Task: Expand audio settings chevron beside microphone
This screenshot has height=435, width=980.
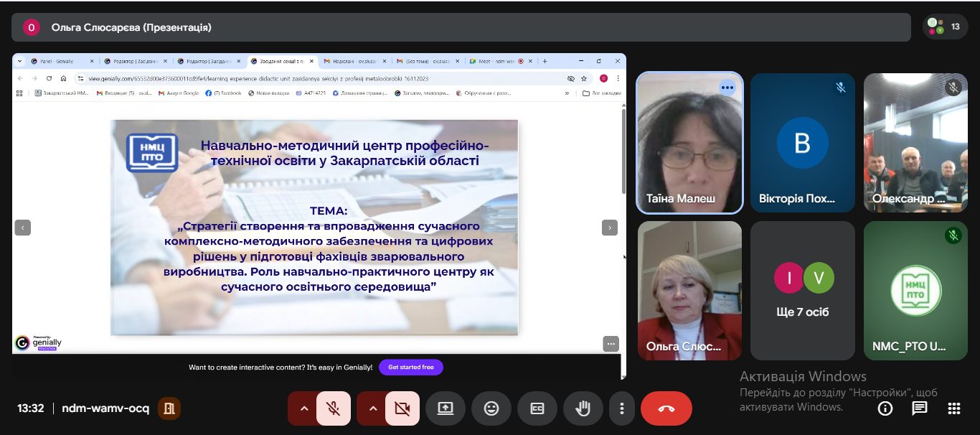Action: point(303,408)
